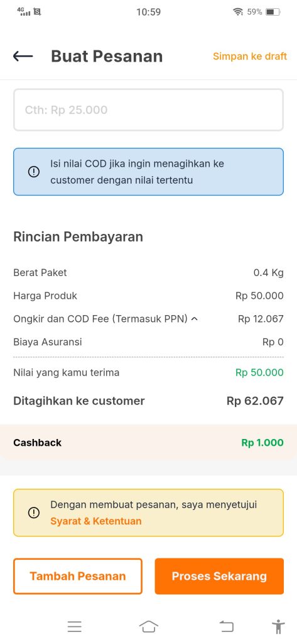This screenshot has width=297, height=644.
Task: Tap info icon in blue COD notice
Action: [34, 172]
